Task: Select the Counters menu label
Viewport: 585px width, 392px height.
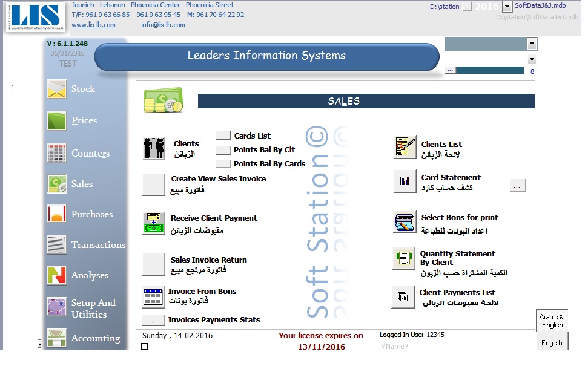Action: click(x=91, y=153)
